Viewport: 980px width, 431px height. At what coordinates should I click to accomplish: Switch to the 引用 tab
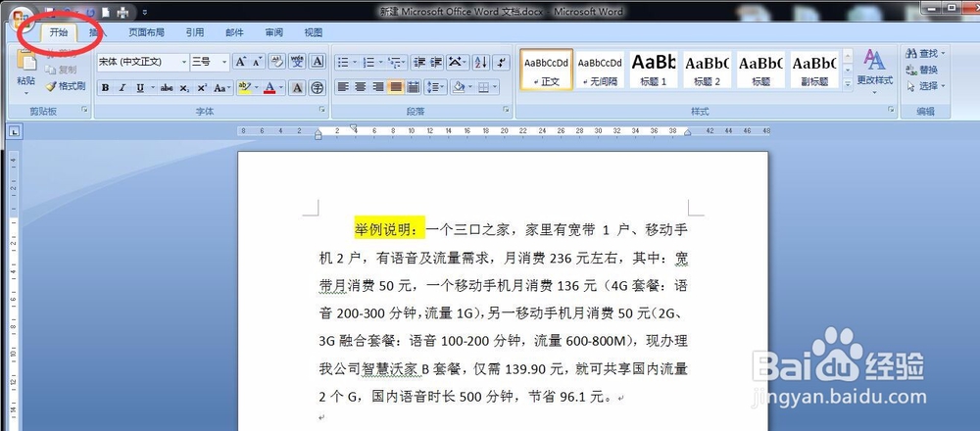click(x=195, y=32)
